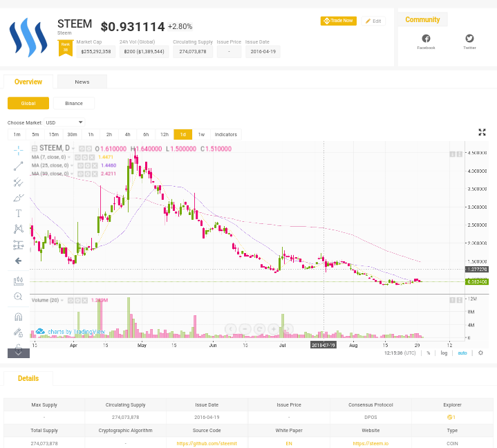The height and width of the screenshot is (448, 497).
Task: Click the Rank badge ribbon
Action: [x=66, y=48]
